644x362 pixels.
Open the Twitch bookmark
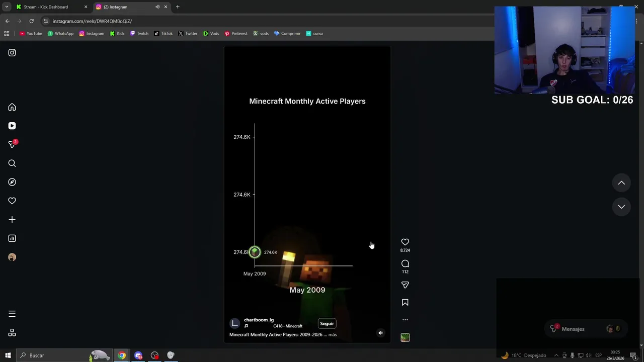click(x=139, y=34)
